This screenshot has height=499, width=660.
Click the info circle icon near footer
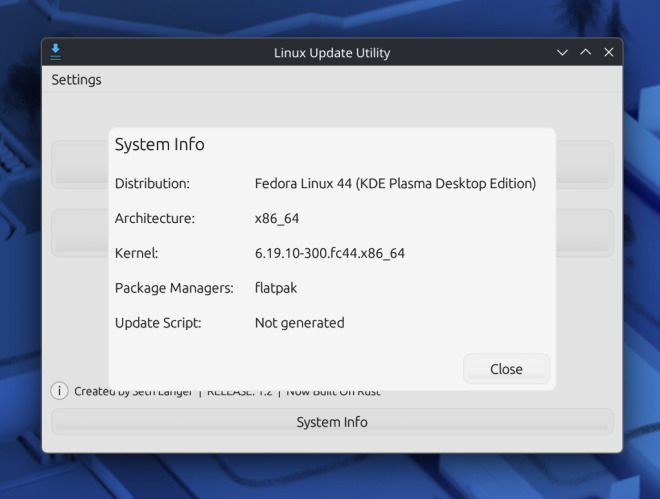pos(59,391)
